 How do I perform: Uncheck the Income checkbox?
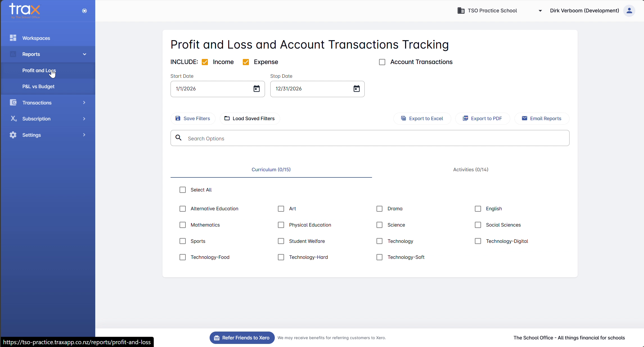tap(205, 62)
